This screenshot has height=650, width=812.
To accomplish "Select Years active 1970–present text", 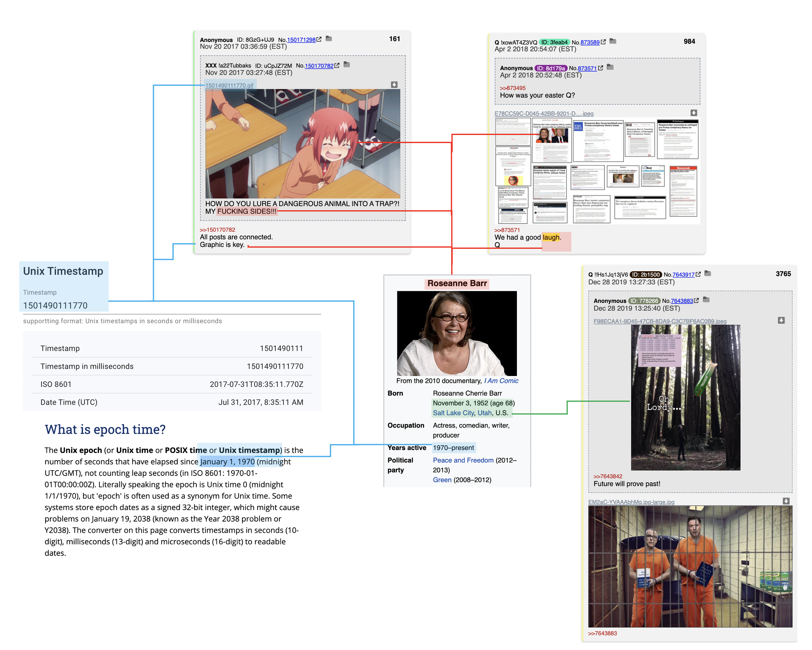I will coord(454,448).
